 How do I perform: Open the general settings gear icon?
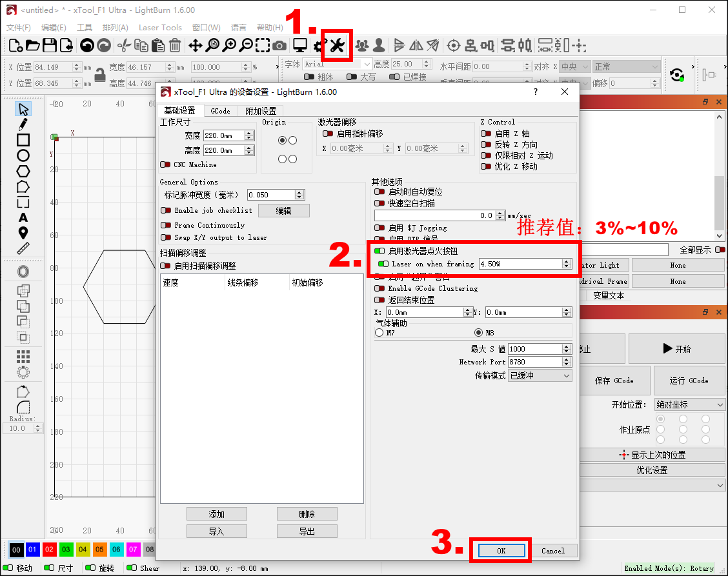coord(319,46)
